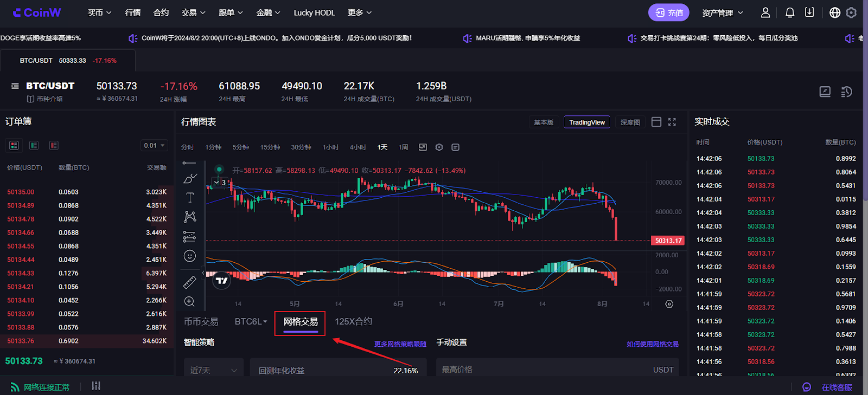
Task: Show sell orders only in order book
Action: [x=54, y=145]
